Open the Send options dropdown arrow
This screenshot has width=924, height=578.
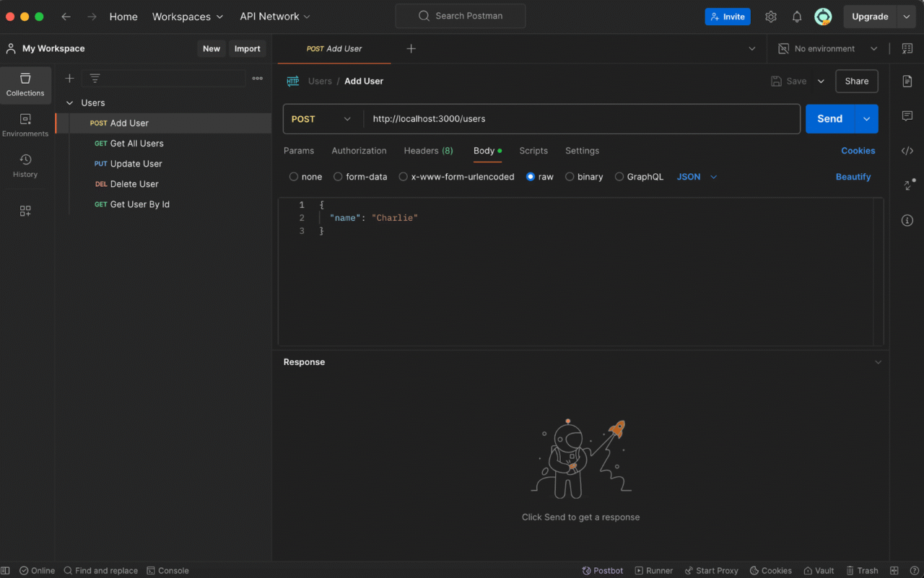pyautogui.click(x=866, y=119)
